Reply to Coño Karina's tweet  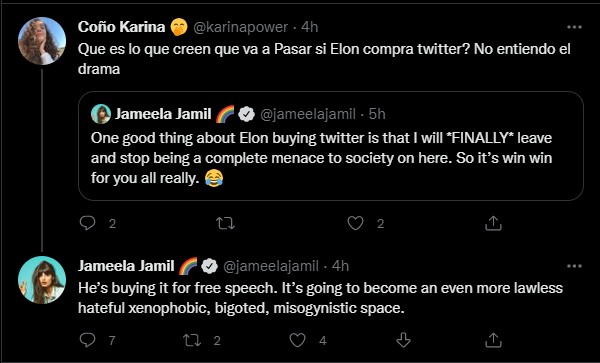tap(87, 223)
